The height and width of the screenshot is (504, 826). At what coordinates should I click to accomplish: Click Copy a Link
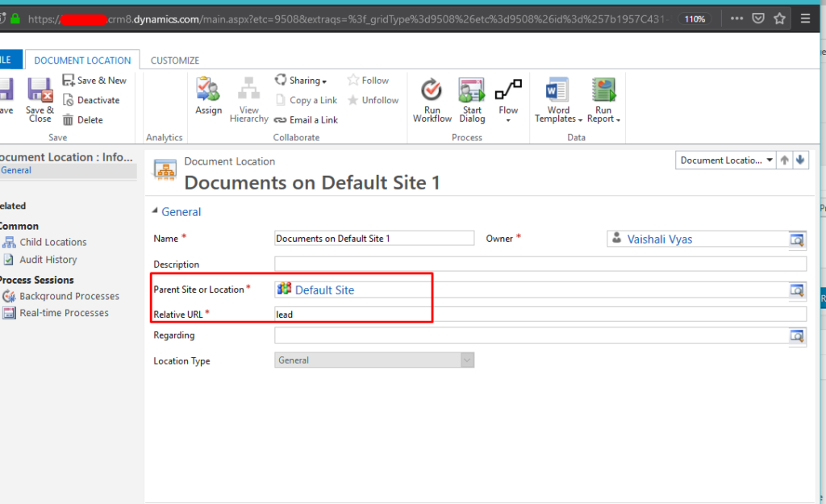(x=306, y=100)
